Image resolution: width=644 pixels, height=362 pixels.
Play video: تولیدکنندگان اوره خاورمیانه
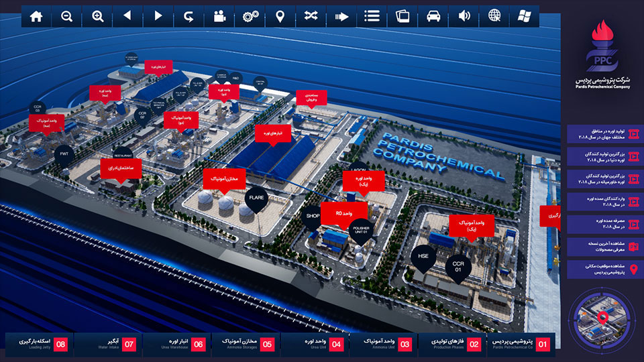[x=604, y=179]
